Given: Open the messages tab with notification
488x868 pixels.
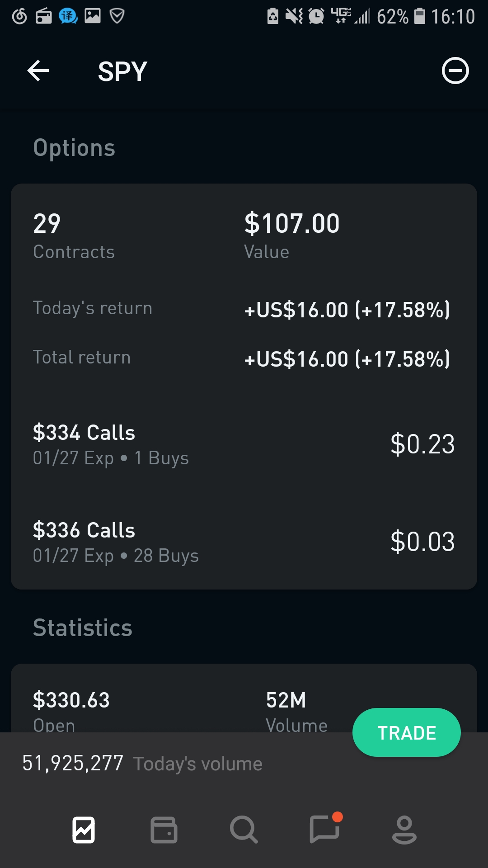Looking at the screenshot, I should click(324, 829).
